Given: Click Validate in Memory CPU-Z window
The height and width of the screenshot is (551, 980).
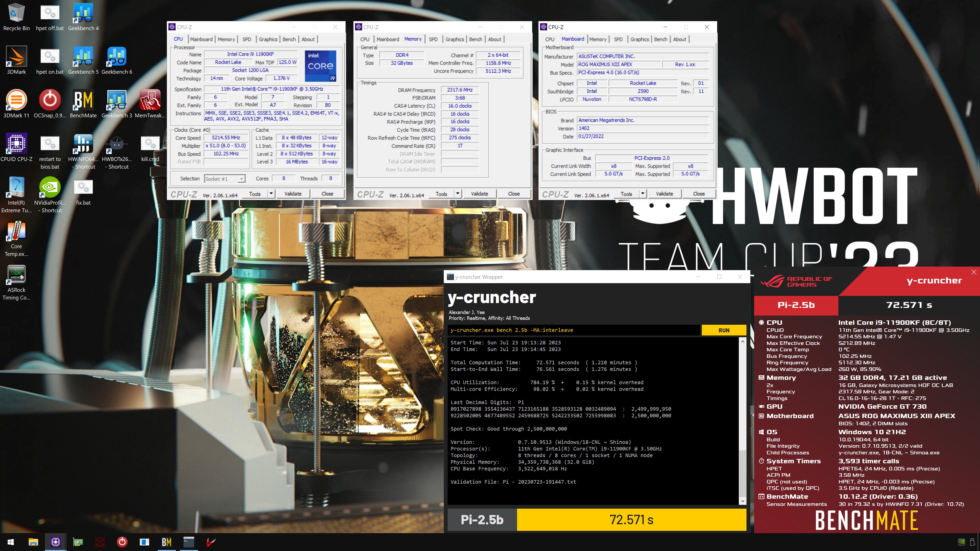Looking at the screenshot, I should point(479,194).
